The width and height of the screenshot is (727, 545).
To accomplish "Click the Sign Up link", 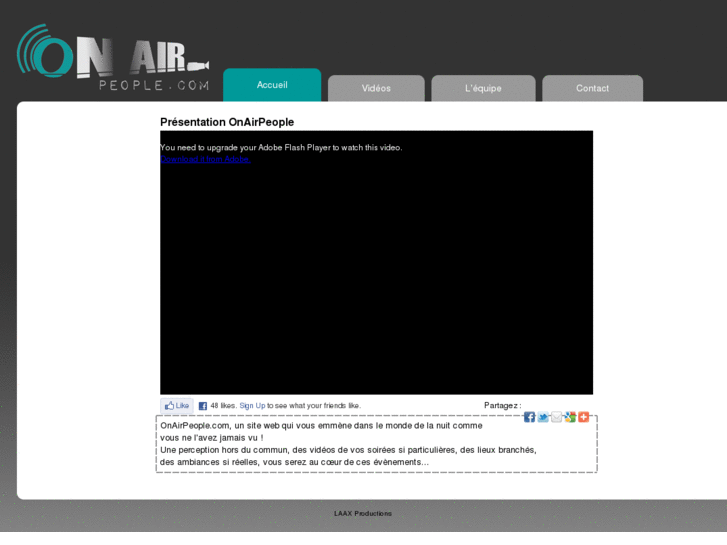I will (x=252, y=405).
